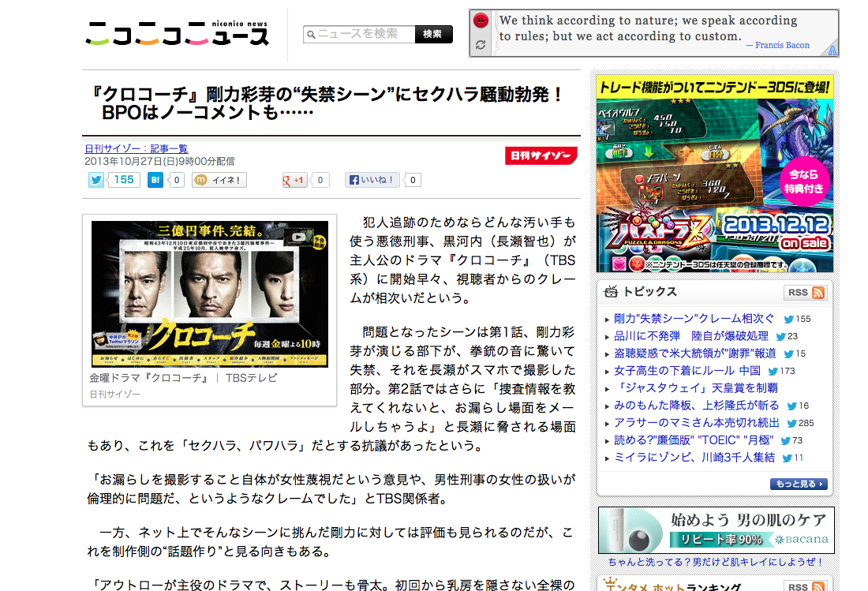
Task: Click the red quote icon in banner
Action: [481, 21]
